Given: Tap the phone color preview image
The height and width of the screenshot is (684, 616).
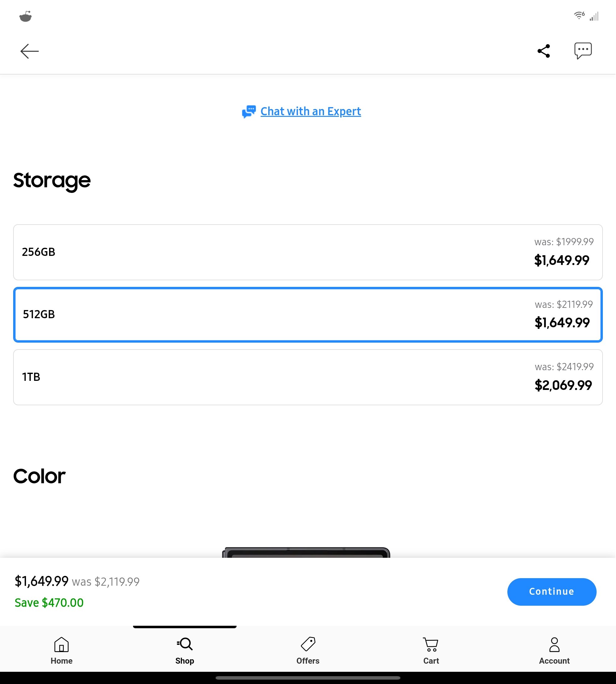Looking at the screenshot, I should pos(306,552).
